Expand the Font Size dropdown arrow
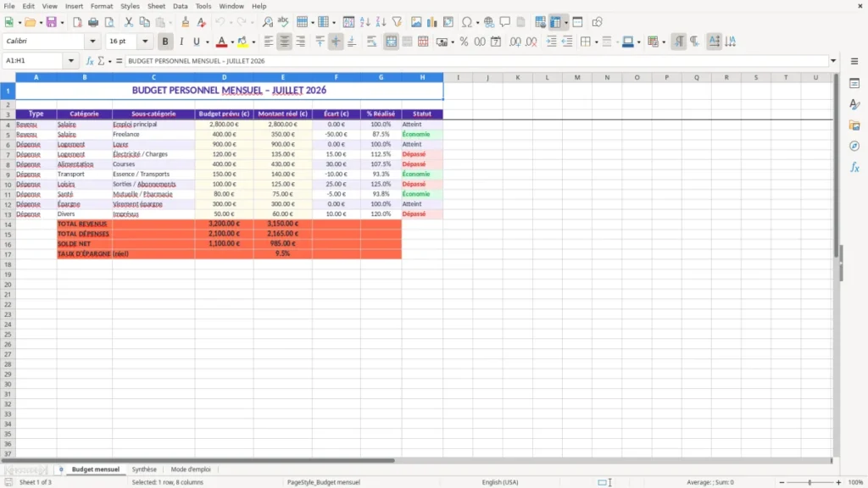This screenshot has width=868, height=488. click(145, 41)
